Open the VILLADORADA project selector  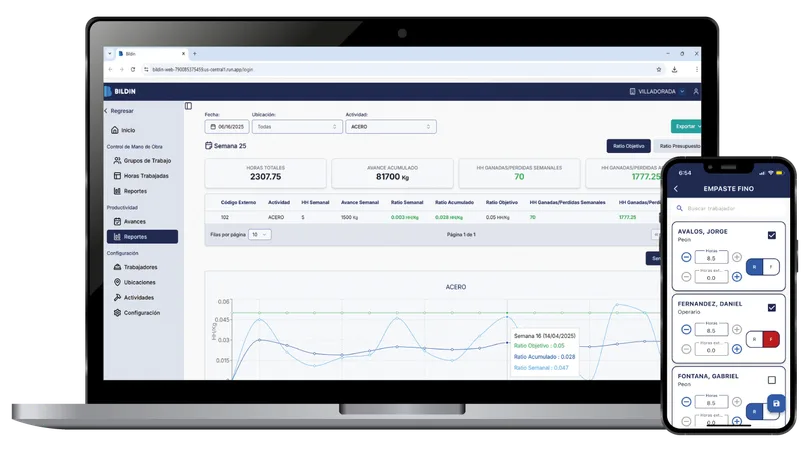click(657, 91)
